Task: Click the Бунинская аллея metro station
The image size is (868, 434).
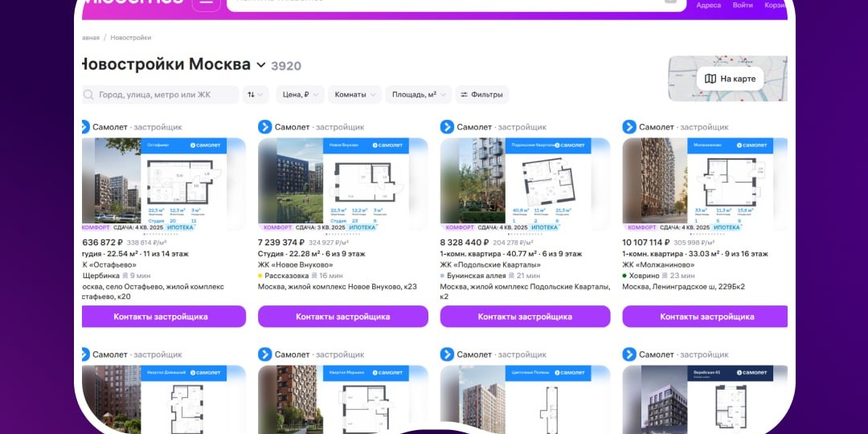Action: point(475,275)
